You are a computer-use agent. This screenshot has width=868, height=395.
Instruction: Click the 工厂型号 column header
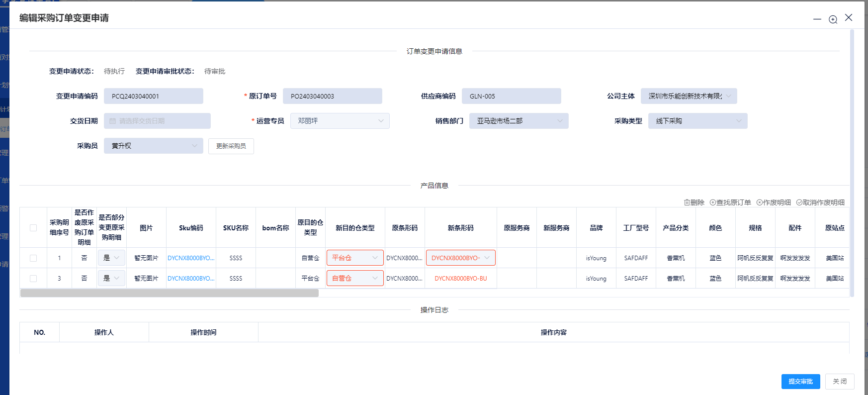[636, 228]
